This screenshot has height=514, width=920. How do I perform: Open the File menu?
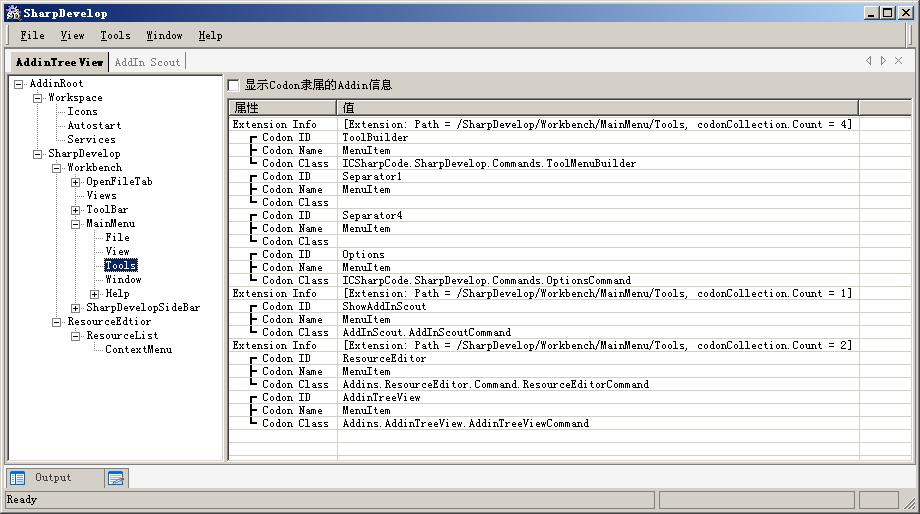click(x=32, y=36)
